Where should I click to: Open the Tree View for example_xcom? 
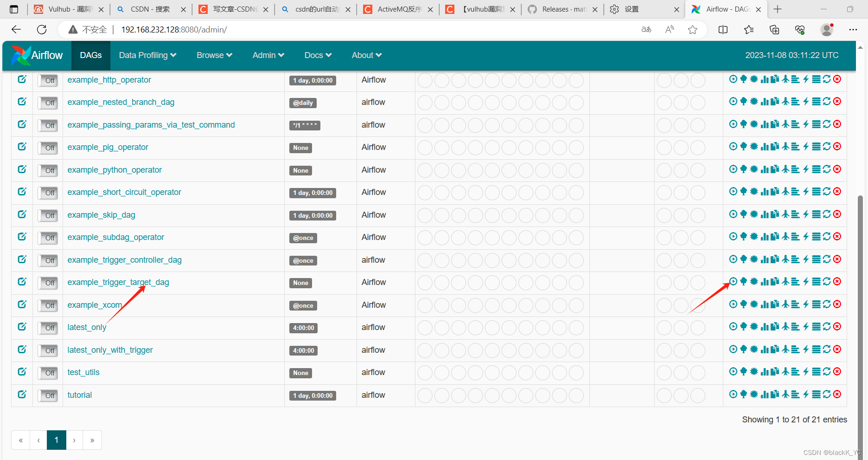click(x=743, y=305)
